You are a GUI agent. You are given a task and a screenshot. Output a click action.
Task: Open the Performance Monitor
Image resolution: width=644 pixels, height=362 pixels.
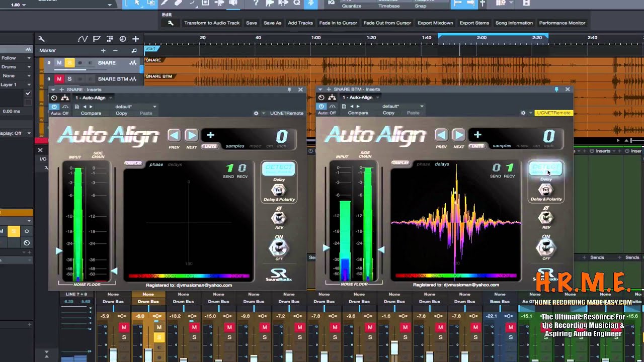click(562, 23)
